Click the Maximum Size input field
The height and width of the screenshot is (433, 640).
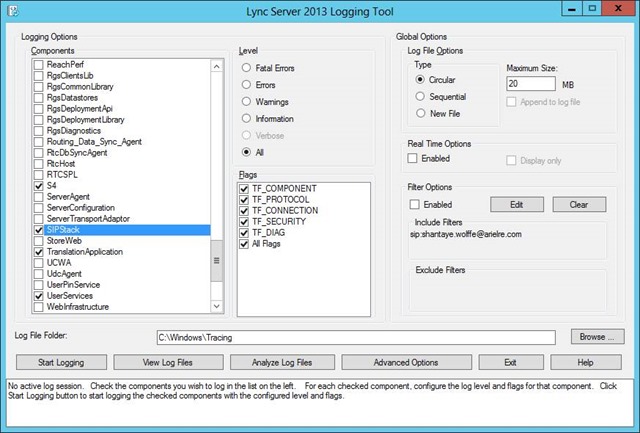coord(531,84)
